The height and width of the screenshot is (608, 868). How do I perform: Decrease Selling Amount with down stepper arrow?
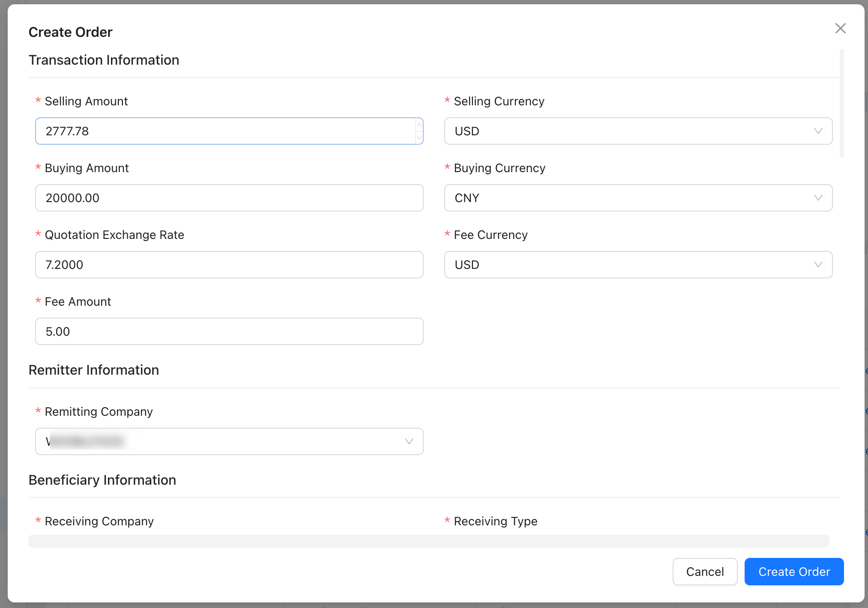[419, 137]
